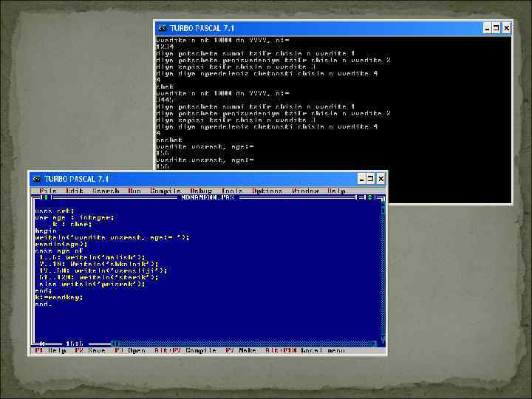Image resolution: width=532 pixels, height=399 pixels.
Task: Open the Options menu
Action: pyautogui.click(x=267, y=191)
